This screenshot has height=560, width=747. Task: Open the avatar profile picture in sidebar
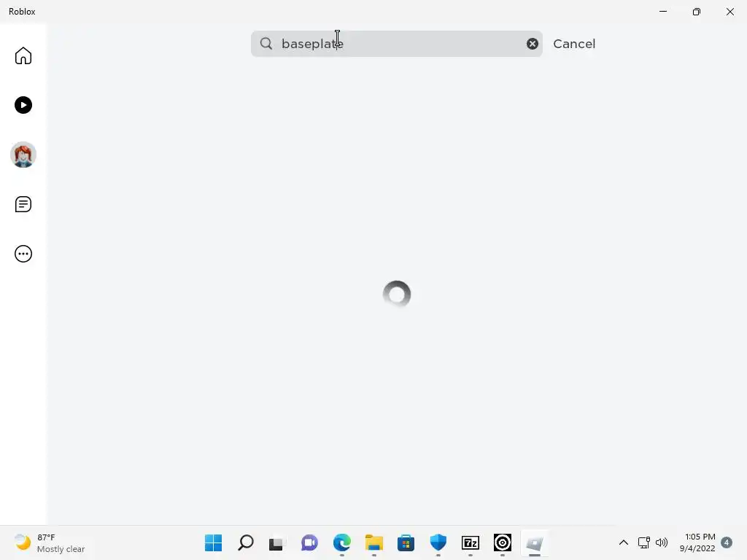(23, 155)
